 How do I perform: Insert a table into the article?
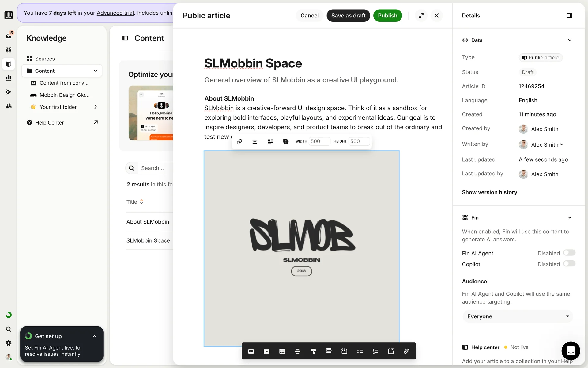point(282,351)
